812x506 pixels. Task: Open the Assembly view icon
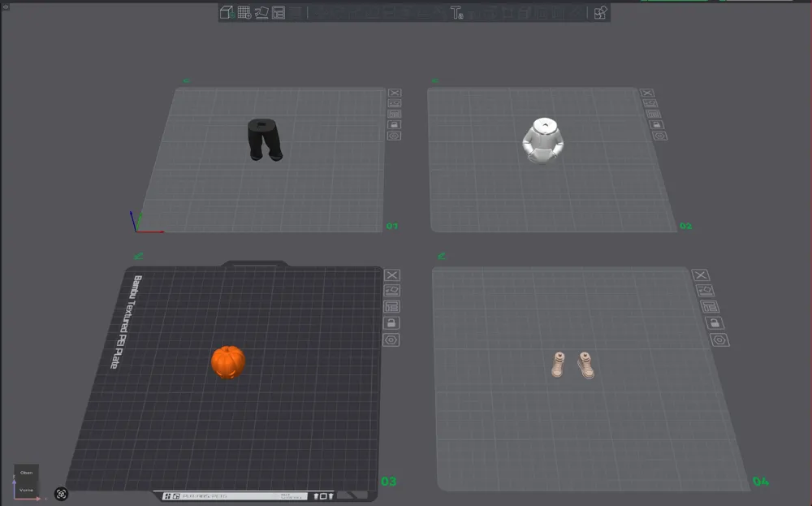[600, 12]
